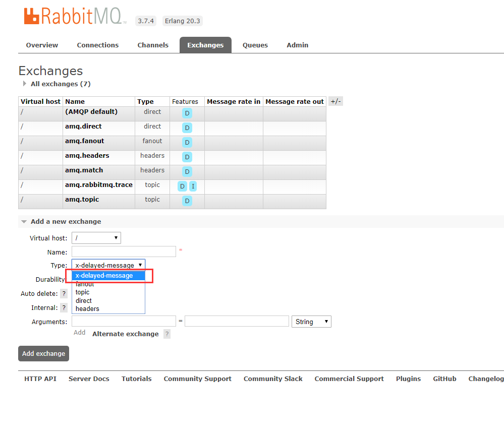Collapse the Add a new exchange section
Viewport: 504px width, 440px height.
coord(66,222)
